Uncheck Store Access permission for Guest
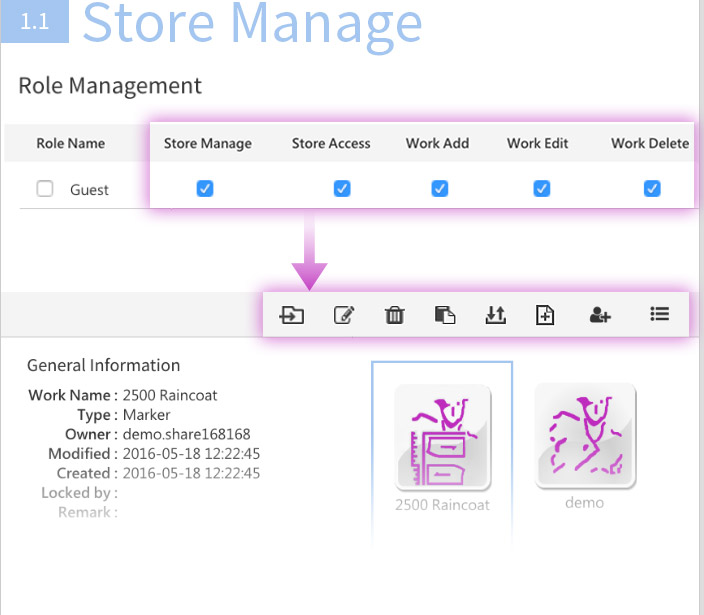Screen dimensions: 704x615 click(x=341, y=188)
